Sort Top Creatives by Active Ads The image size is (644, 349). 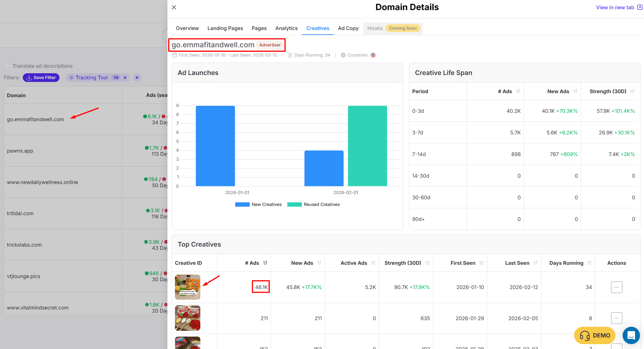[373, 263]
